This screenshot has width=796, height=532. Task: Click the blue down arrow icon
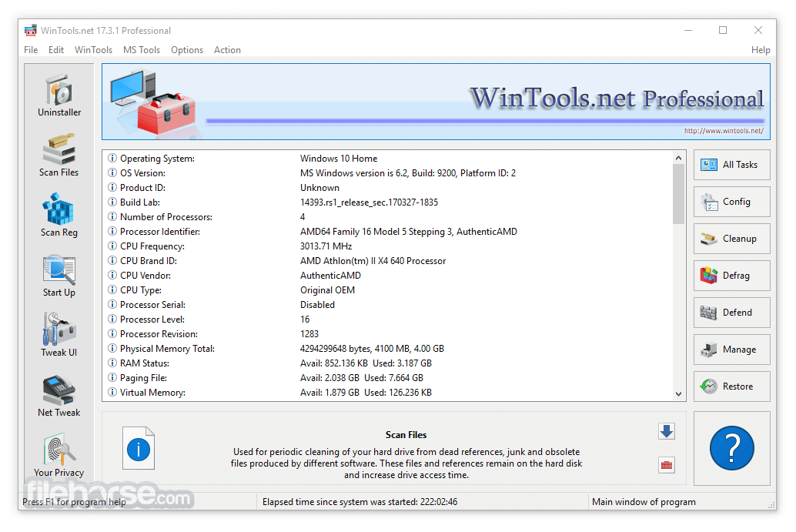667,431
